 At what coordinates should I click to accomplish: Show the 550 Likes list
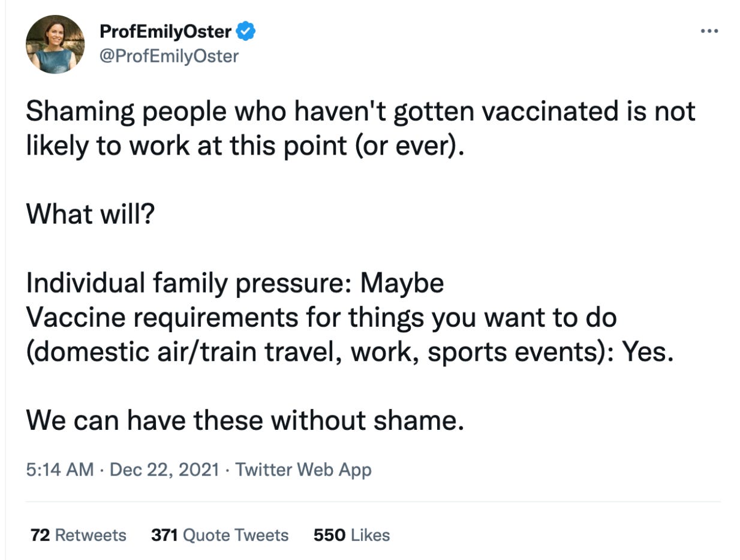(x=351, y=535)
